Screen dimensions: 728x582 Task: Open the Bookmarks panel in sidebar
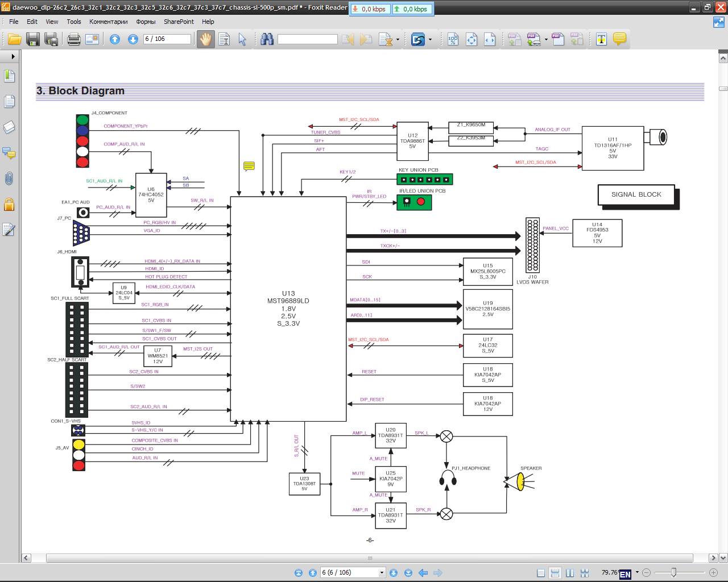coord(9,76)
